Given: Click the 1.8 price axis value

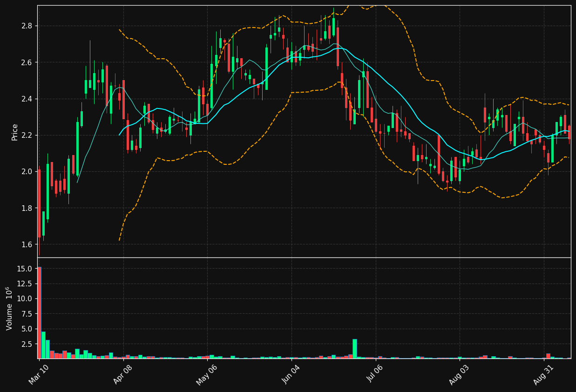Looking at the screenshot, I should (26, 208).
